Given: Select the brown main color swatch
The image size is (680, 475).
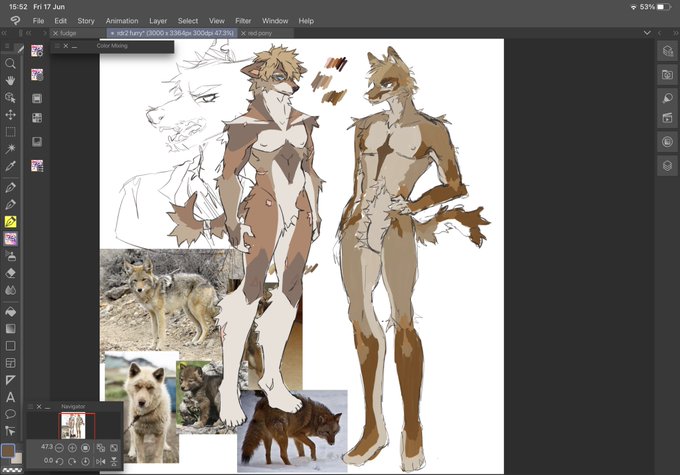Looking at the screenshot, I should [7, 451].
